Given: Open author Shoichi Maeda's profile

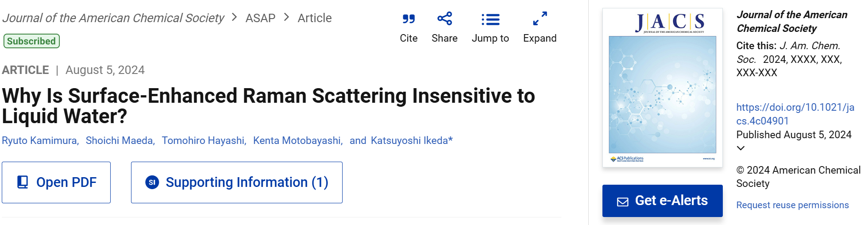Looking at the screenshot, I should pos(120,140).
